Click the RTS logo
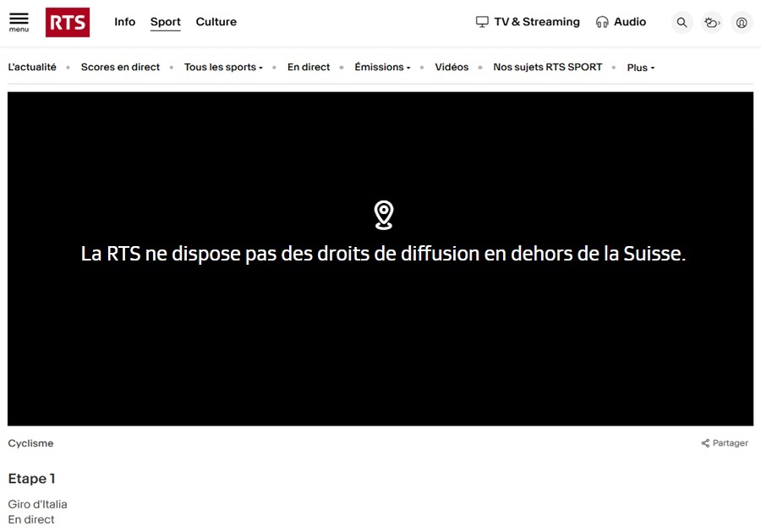The image size is (761, 532). (68, 22)
